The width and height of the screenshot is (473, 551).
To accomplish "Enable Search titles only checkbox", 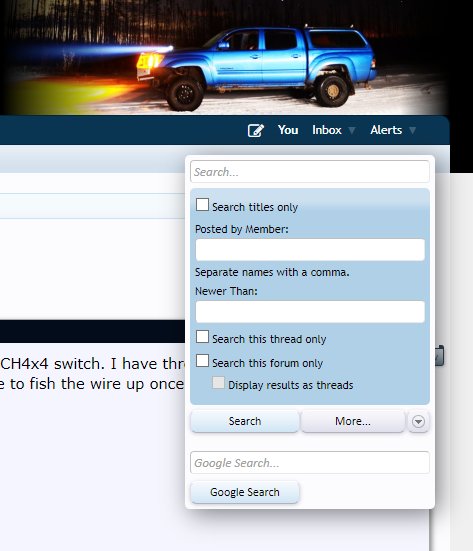I will coord(202,205).
